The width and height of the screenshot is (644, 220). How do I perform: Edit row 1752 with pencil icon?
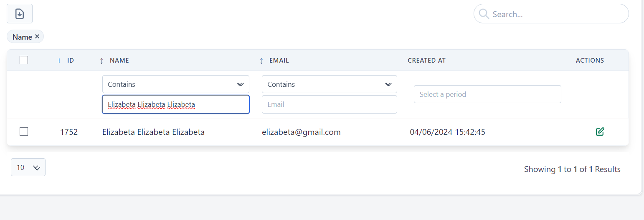pos(600,132)
